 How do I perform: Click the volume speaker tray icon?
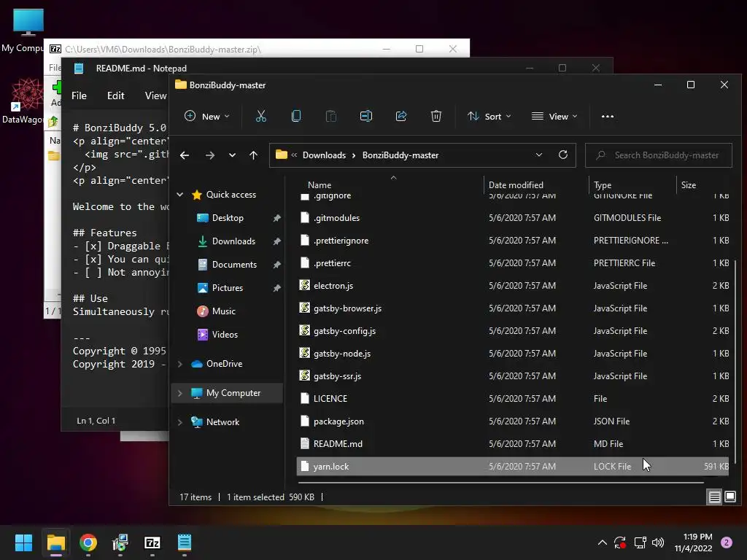tap(658, 542)
